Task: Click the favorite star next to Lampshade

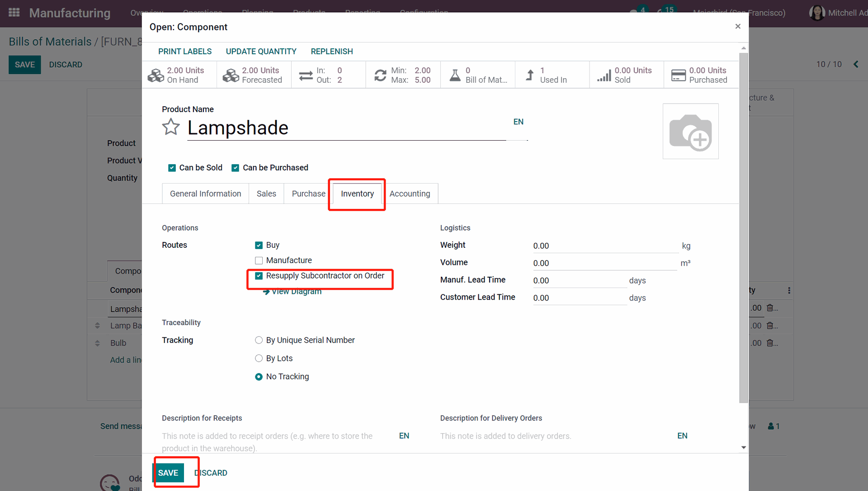Action: 171,127
